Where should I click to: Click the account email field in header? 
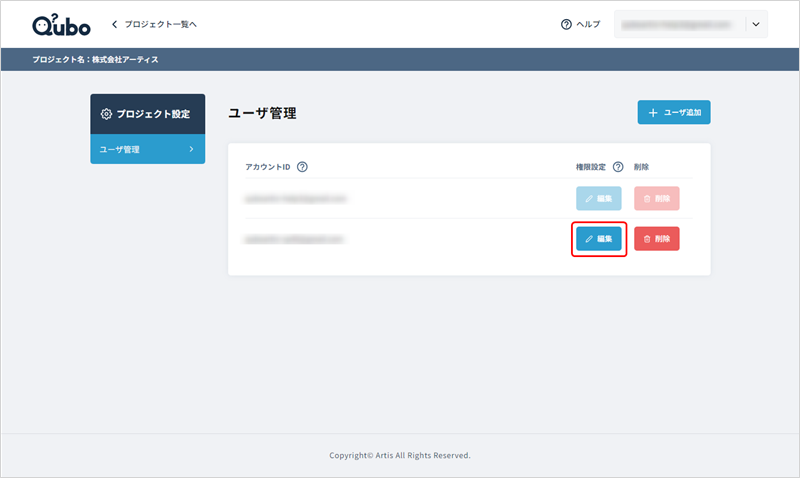(x=680, y=24)
